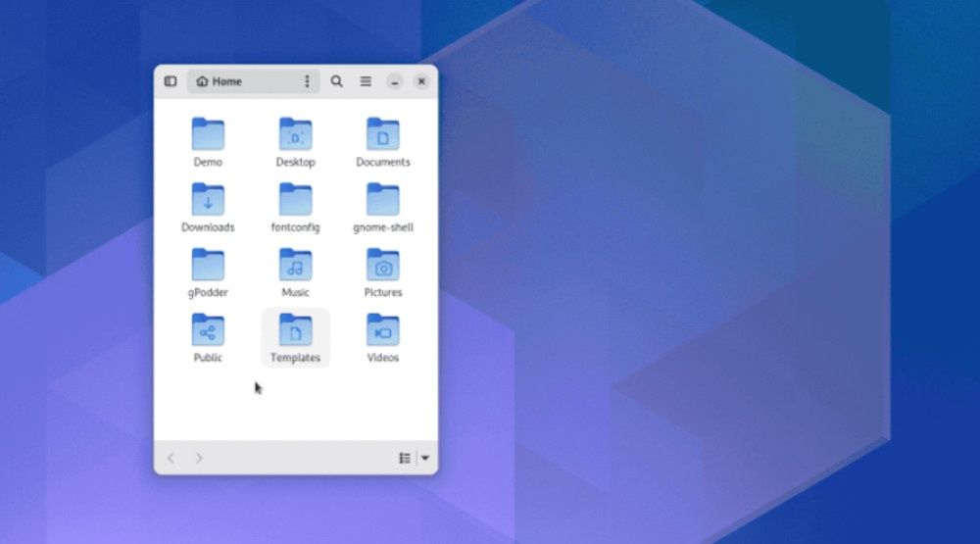This screenshot has width=980, height=544.
Task: Switch to list view icon
Action: pos(405,459)
